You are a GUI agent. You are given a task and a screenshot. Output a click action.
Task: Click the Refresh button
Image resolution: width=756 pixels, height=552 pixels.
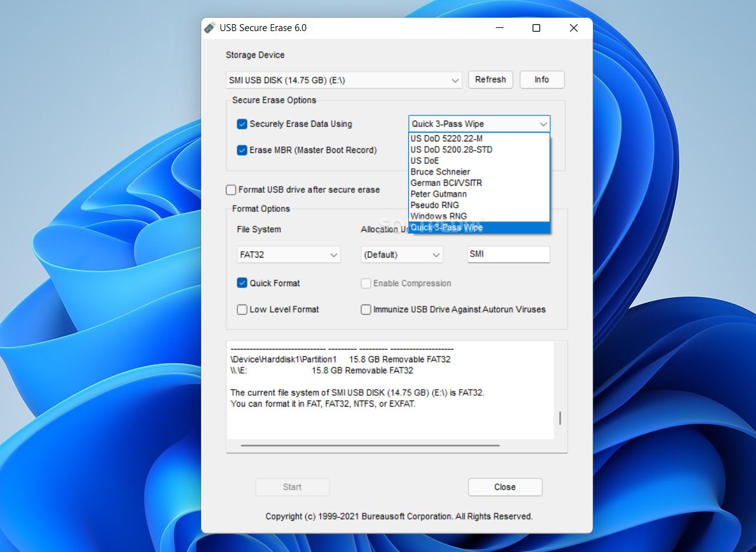[x=490, y=79]
